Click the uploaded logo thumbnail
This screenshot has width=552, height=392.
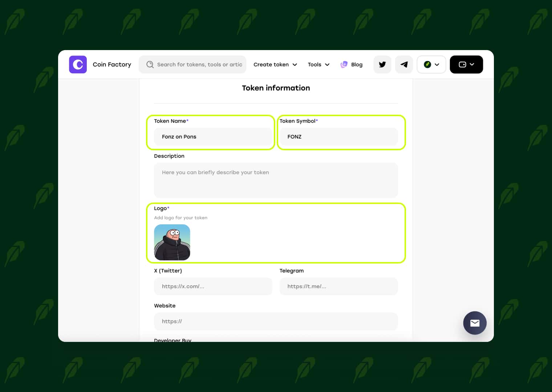172,242
